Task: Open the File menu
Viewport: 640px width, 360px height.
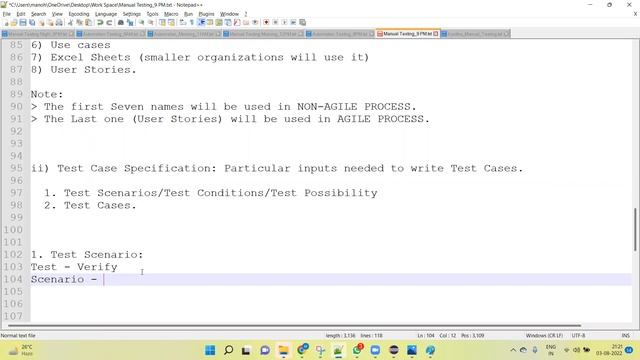Action: (x=7, y=14)
